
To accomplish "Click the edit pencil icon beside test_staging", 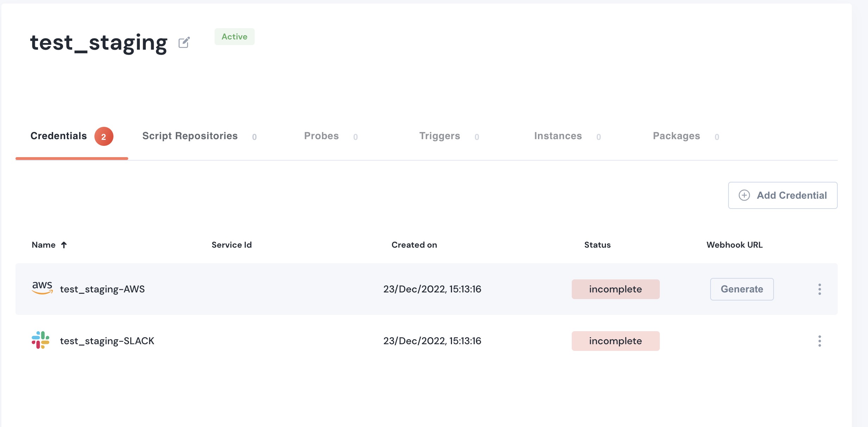I will (184, 43).
